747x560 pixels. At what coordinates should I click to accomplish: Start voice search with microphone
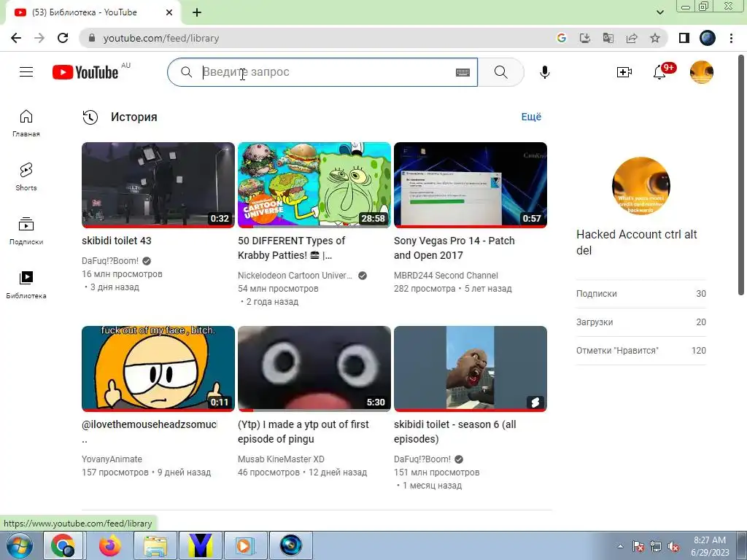[x=544, y=72]
